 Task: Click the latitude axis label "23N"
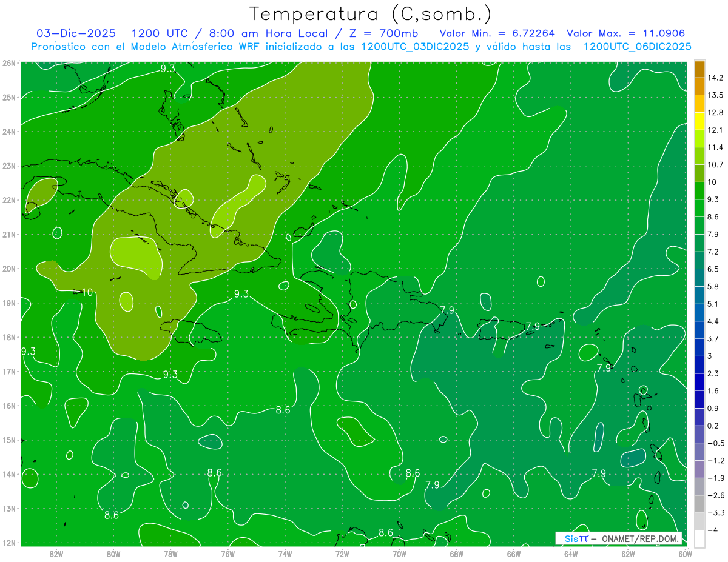coord(8,166)
